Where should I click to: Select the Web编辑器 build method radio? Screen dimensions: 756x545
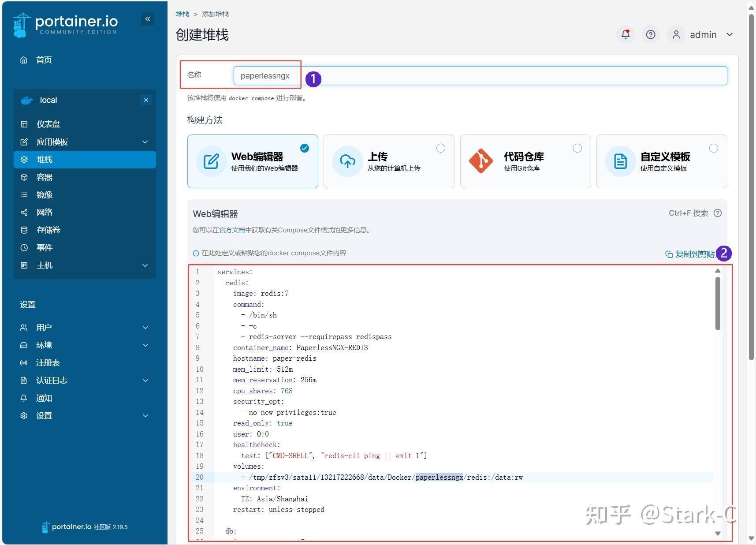click(305, 148)
